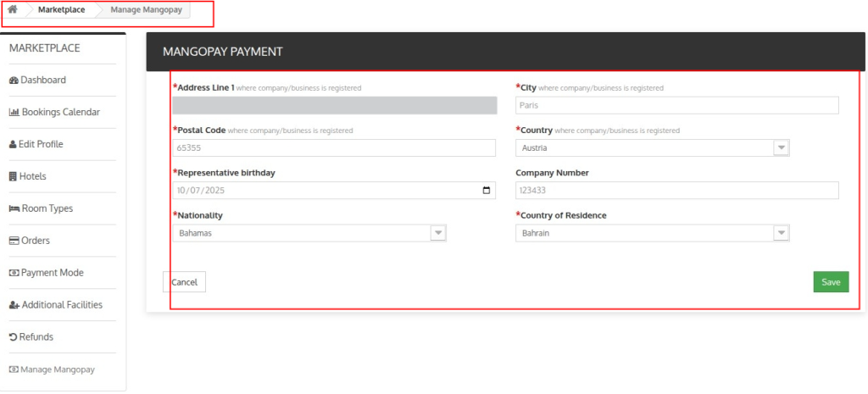The height and width of the screenshot is (394, 868).
Task: Click the Cancel button
Action: coord(184,282)
